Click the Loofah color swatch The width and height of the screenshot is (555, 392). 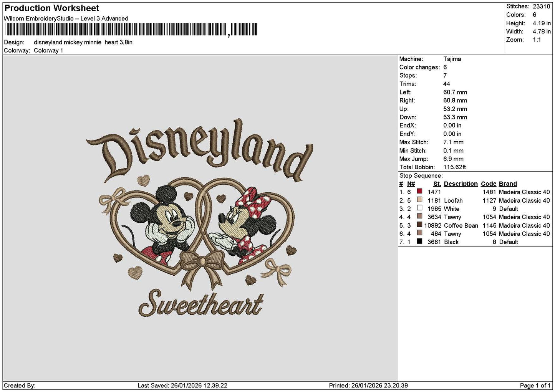419,200
